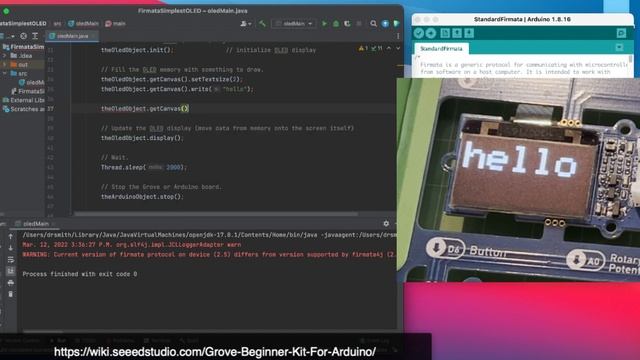Click the Thread.sleep code line
Viewport: 640px width, 360px height.
coord(144,167)
